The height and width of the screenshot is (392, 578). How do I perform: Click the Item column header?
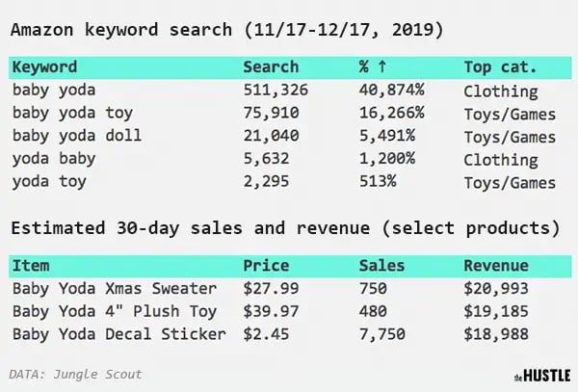coord(31,266)
